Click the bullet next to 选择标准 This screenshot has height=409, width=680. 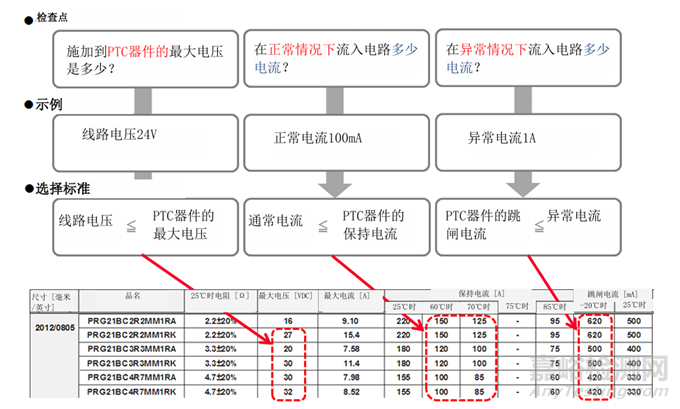coord(28,189)
